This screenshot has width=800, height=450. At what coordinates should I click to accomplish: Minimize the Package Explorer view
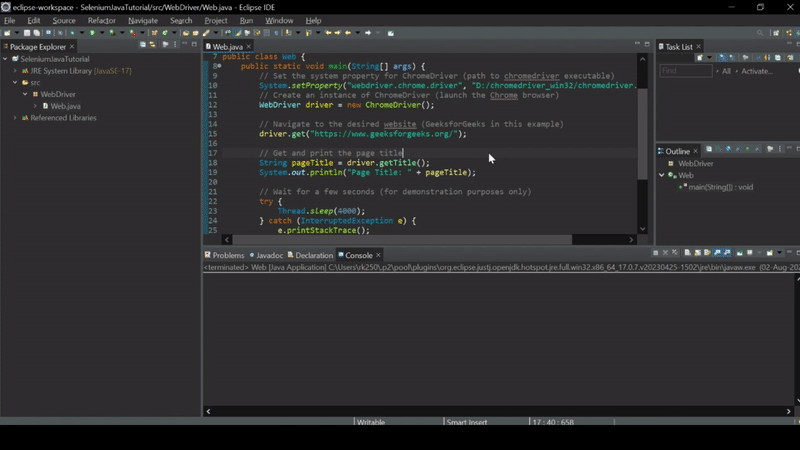pos(185,45)
